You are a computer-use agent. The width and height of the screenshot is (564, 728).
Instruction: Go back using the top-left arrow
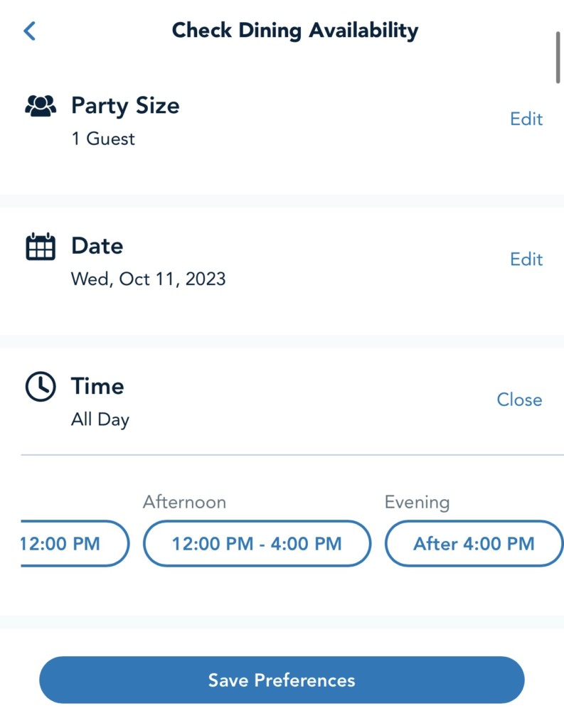[29, 31]
